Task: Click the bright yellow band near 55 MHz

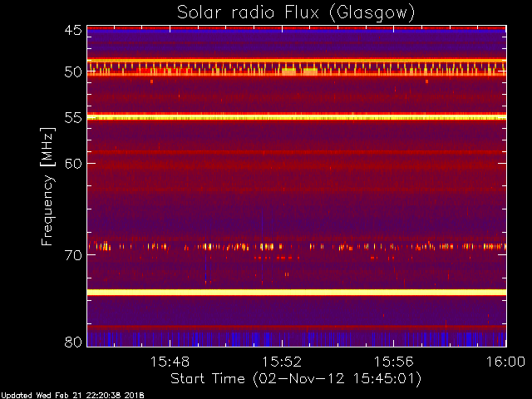Action: [297, 118]
